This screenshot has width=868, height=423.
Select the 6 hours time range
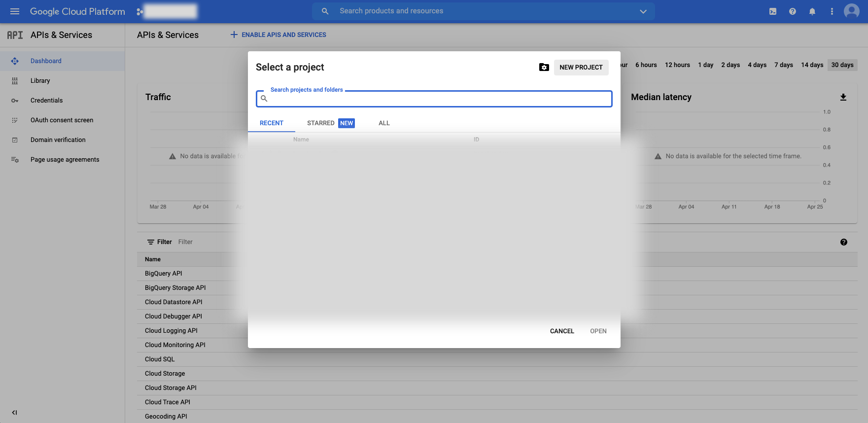[x=646, y=65]
